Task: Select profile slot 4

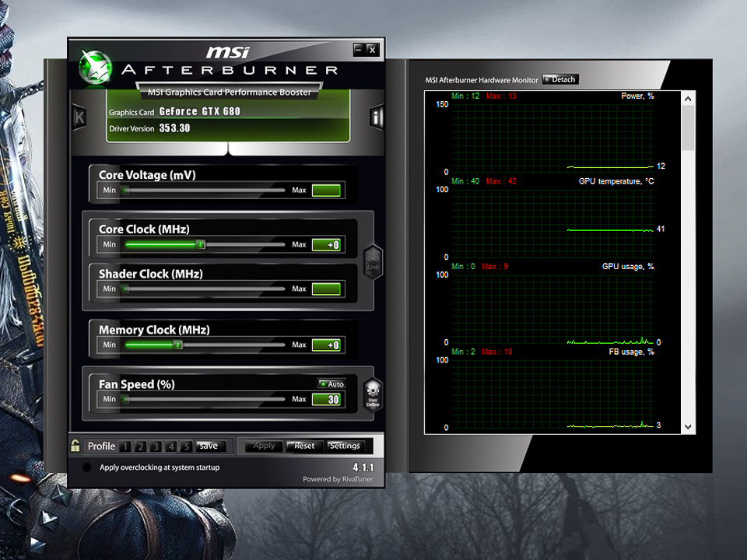Action: 171,446
